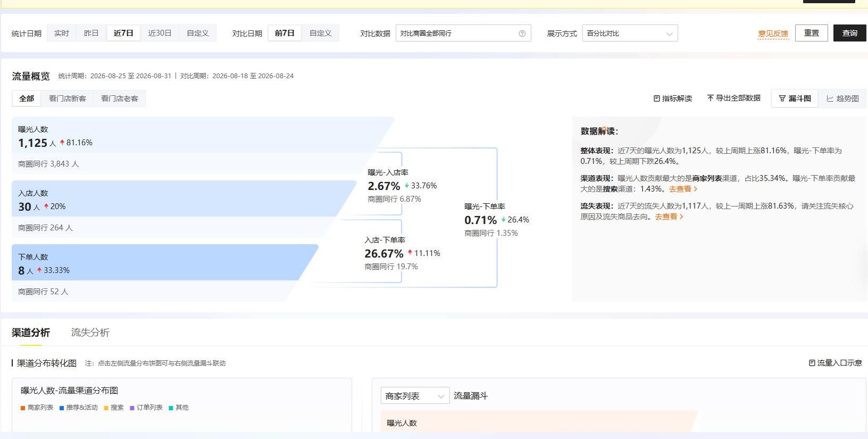The image size is (868, 439).
Task: Click 曝光人数-流量渠道分布图 chart title
Action: tap(69, 391)
